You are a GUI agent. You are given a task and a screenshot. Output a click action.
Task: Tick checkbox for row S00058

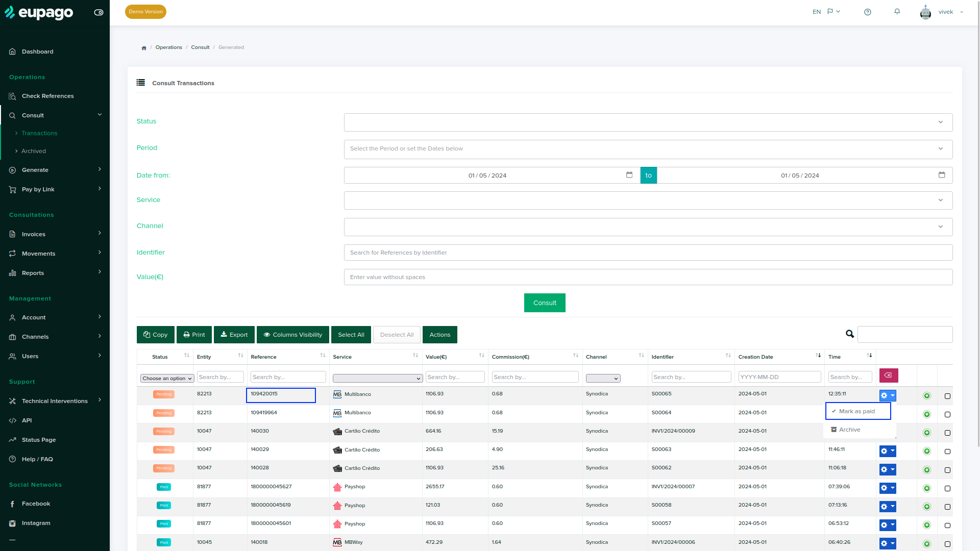947,507
